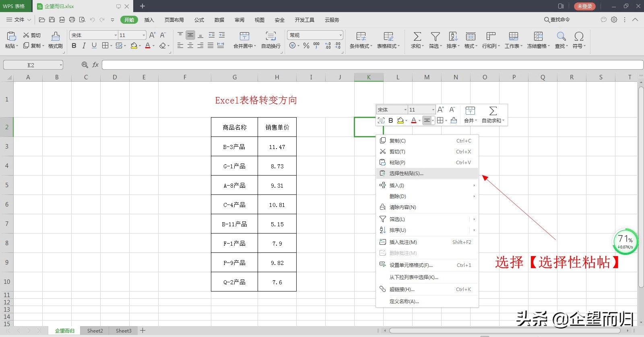Switch to the Formulas (公式) ribbon tab

coord(199,20)
